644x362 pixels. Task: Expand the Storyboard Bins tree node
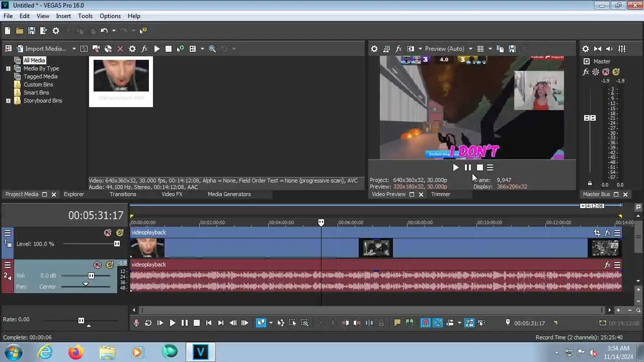click(8, 101)
